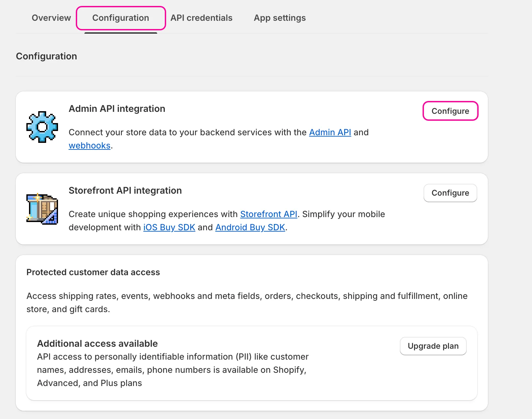Open the Storefront API link

click(269, 214)
